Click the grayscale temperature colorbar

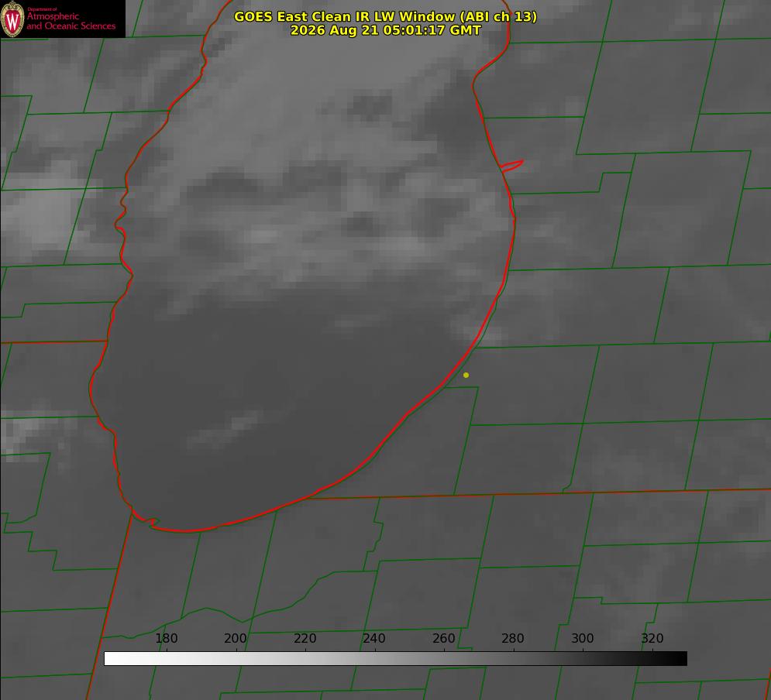click(395, 658)
